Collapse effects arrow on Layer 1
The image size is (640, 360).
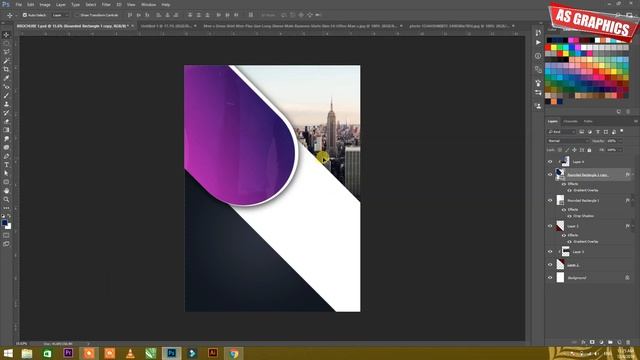(633, 226)
